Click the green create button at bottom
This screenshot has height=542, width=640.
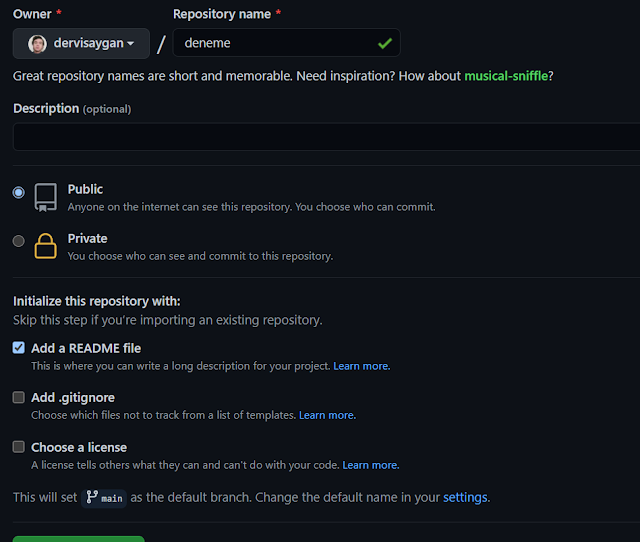click(x=79, y=539)
